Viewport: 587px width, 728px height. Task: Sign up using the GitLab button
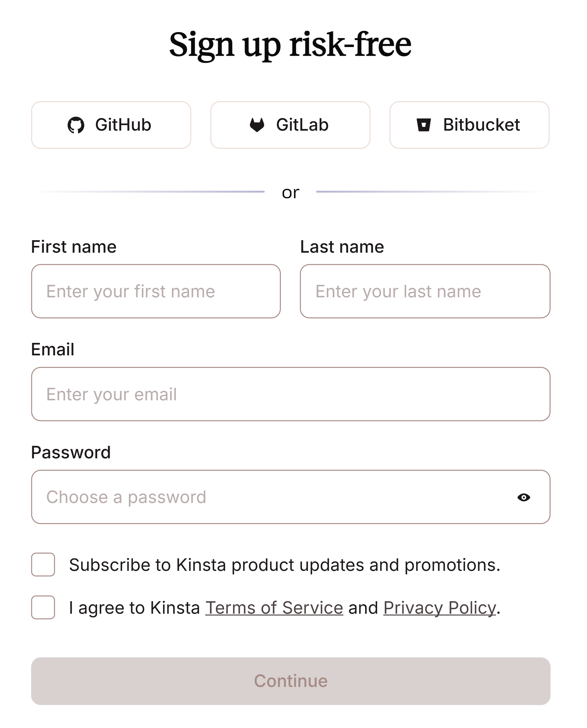coord(290,125)
